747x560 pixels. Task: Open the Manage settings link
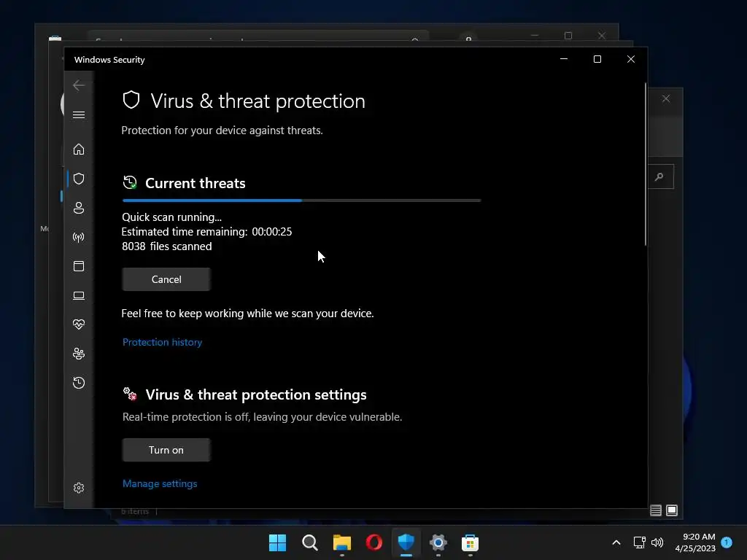(x=160, y=483)
